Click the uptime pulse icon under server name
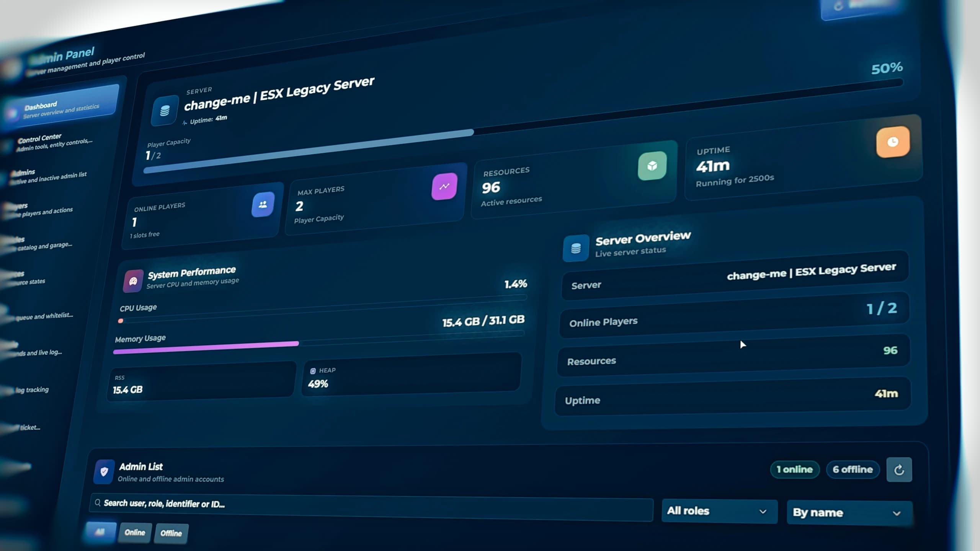The image size is (980, 551). click(x=185, y=123)
